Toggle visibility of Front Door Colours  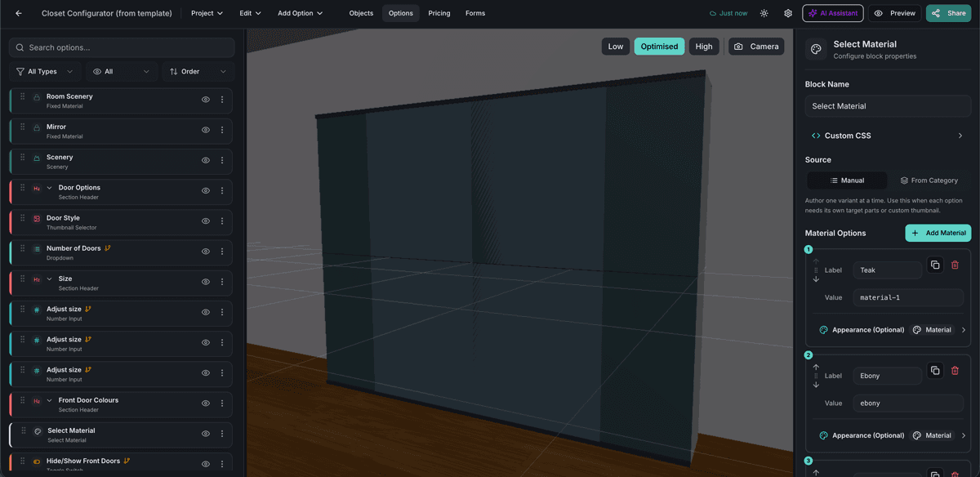click(206, 403)
